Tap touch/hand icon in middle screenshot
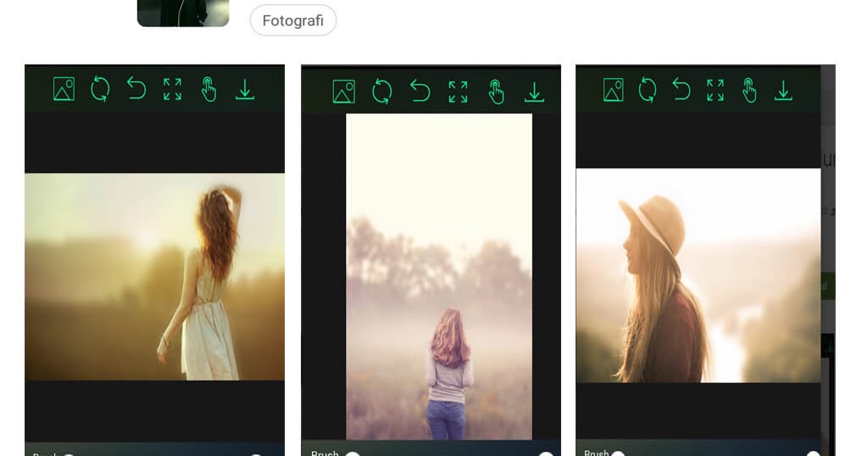This screenshot has height=456, width=868. pyautogui.click(x=496, y=92)
